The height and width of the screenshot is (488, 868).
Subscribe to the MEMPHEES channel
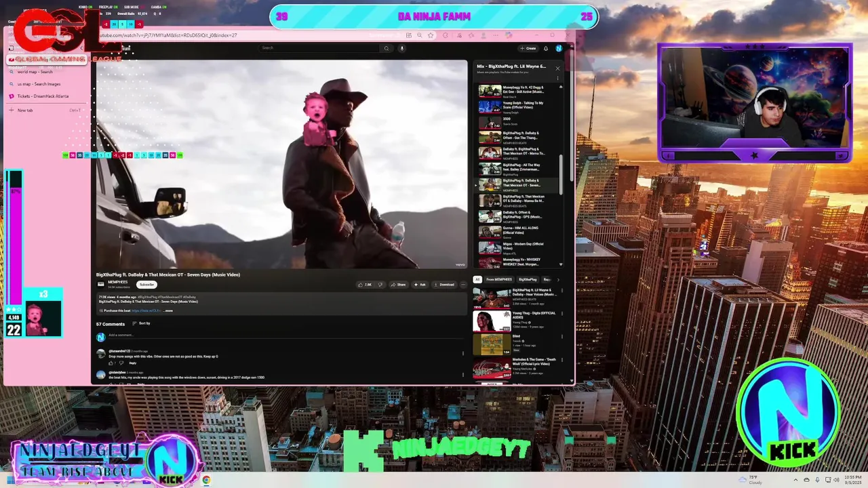pyautogui.click(x=146, y=285)
